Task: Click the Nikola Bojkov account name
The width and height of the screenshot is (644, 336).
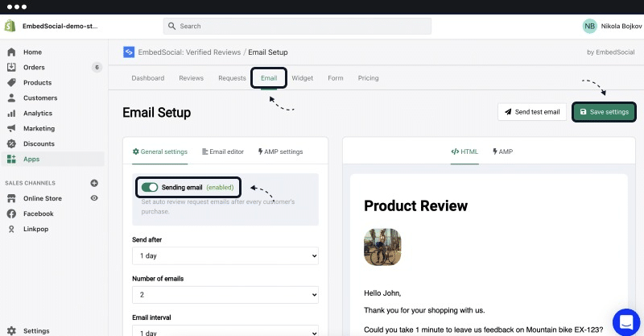Action: pyautogui.click(x=621, y=26)
